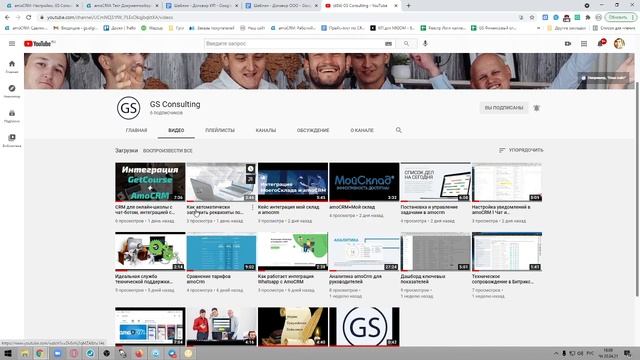Image resolution: width=640 pixels, height=360 pixels.
Task: Open Subscriptions in the left sidebar
Action: tap(12, 116)
